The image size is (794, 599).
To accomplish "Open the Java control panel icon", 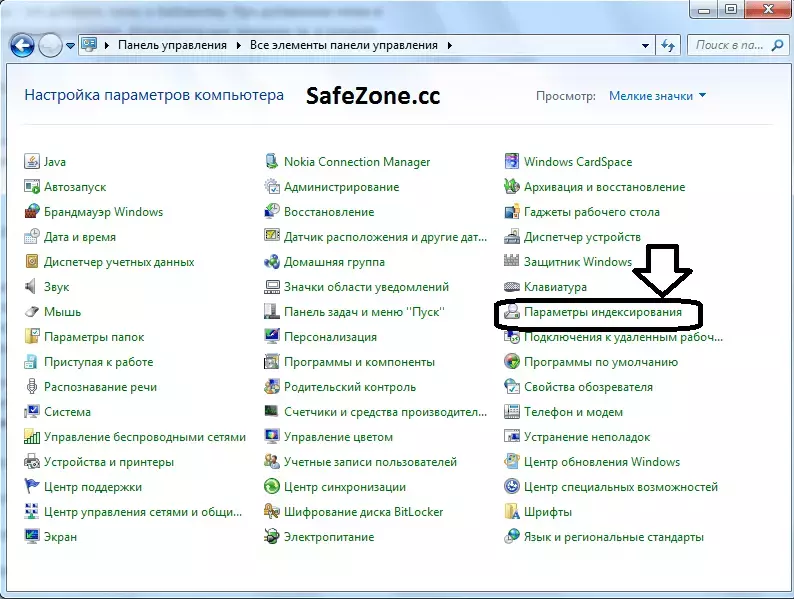I will 32,162.
